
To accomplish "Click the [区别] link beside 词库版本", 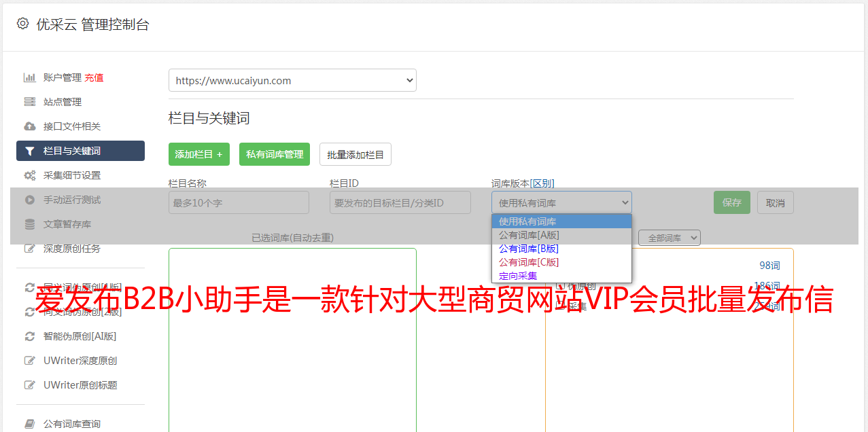I will coord(542,183).
